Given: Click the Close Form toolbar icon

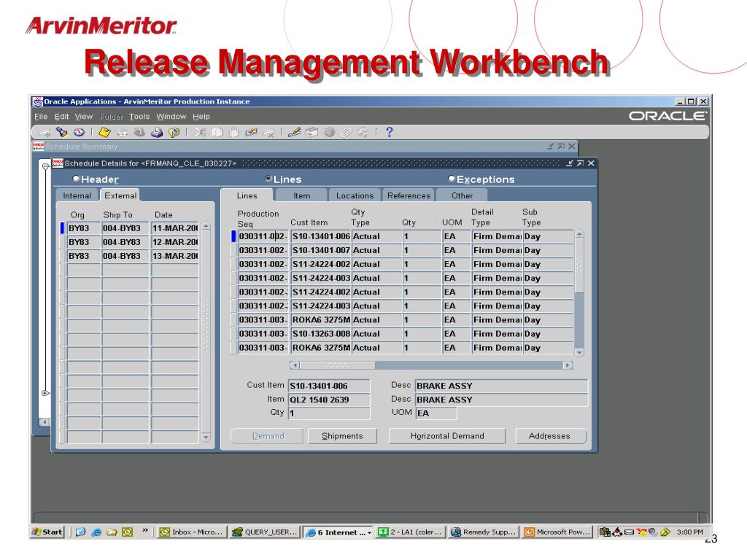Looking at the screenshot, I should coord(174,132).
